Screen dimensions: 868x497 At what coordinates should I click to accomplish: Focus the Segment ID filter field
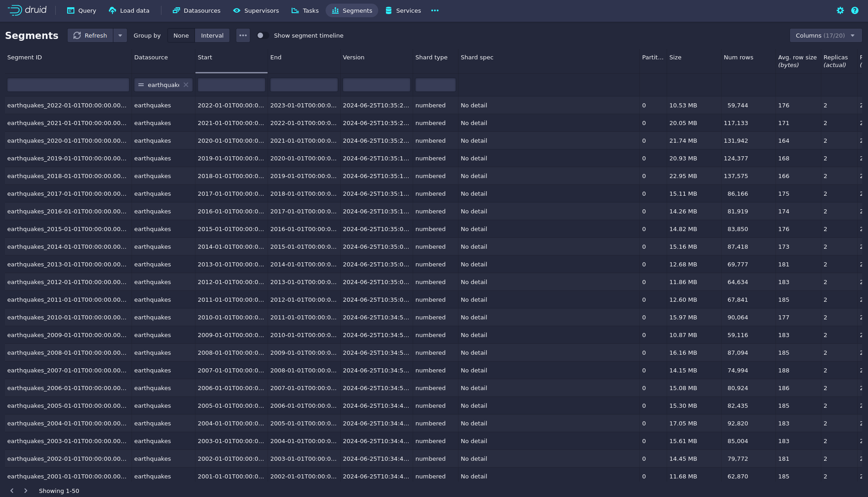[68, 85]
